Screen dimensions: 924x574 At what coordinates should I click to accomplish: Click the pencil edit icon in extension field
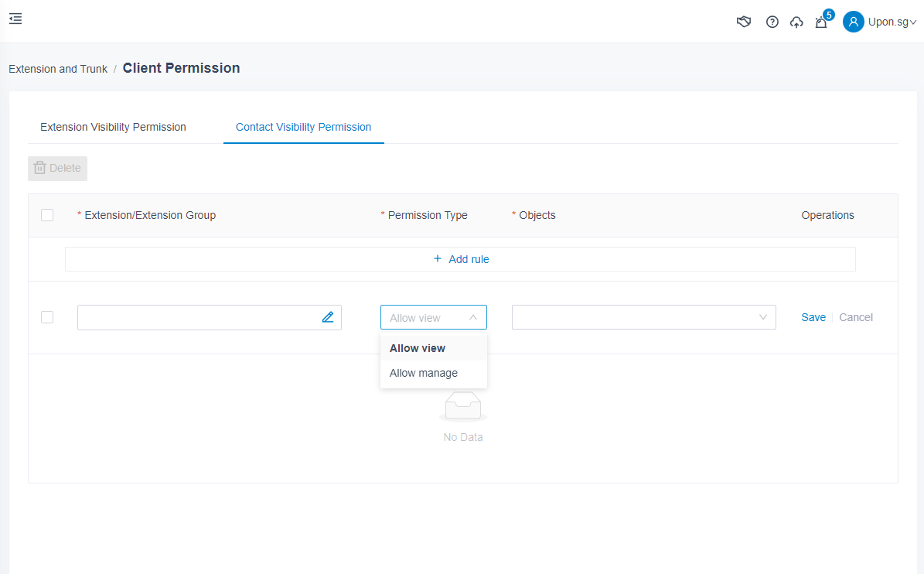point(328,317)
